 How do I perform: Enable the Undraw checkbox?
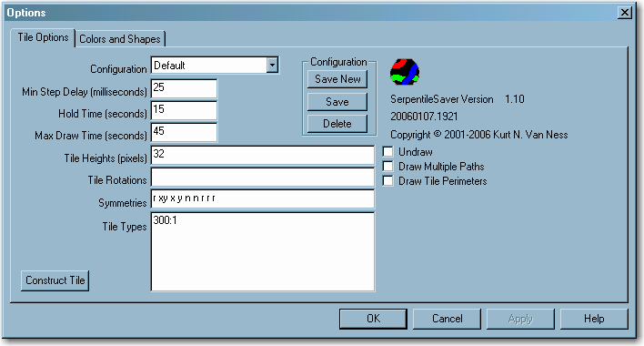click(387, 152)
